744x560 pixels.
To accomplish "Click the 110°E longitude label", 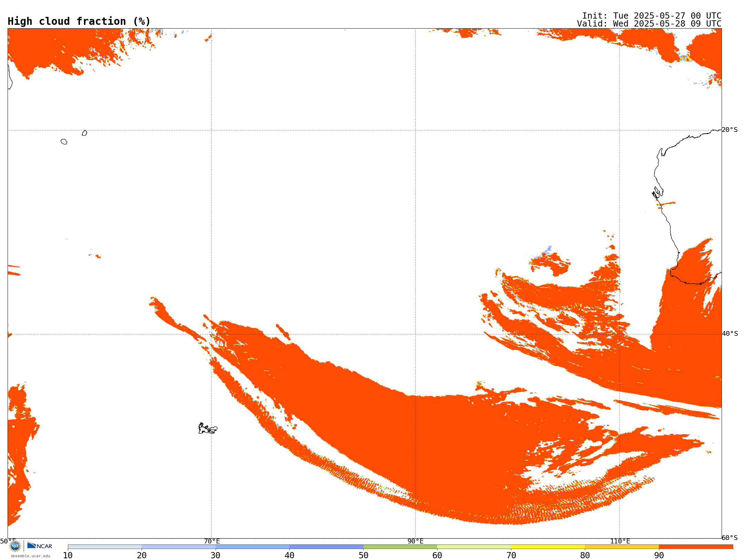I will click(620, 541).
